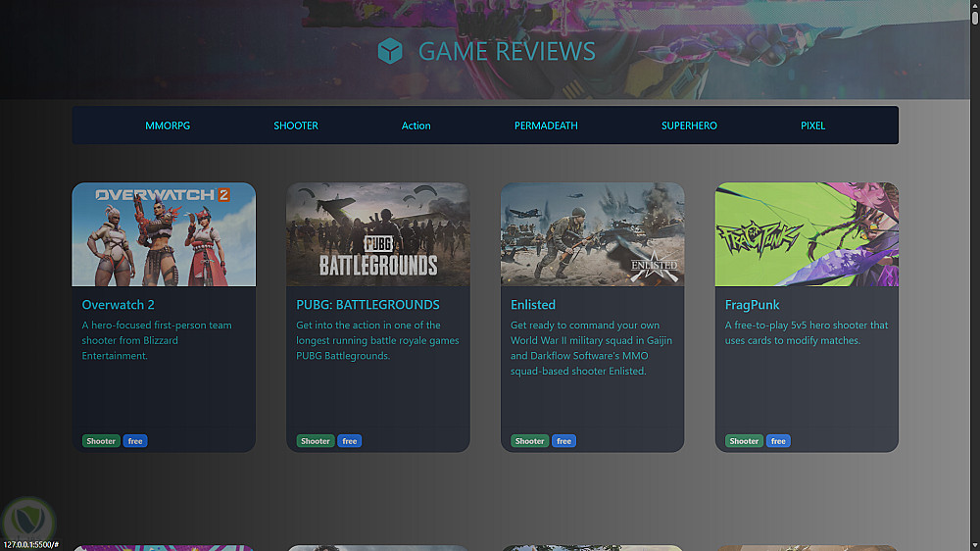Click the Overwatch 2 title
This screenshot has width=980, height=551.
point(119,305)
